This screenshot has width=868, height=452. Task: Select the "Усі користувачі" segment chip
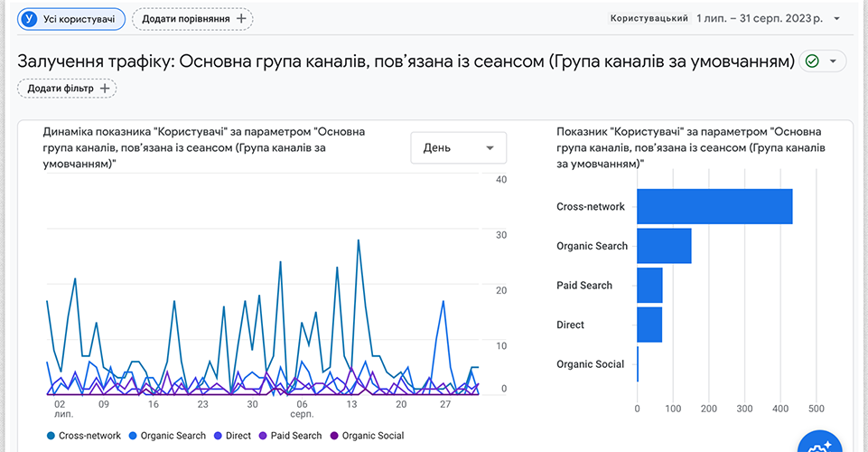point(71,19)
